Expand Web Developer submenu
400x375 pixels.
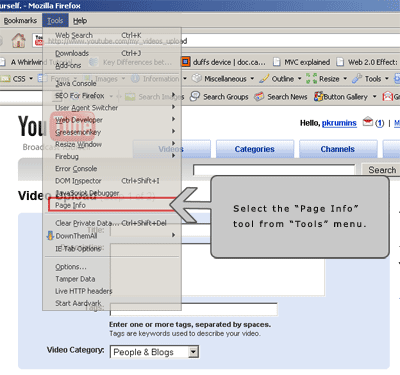[x=112, y=120]
